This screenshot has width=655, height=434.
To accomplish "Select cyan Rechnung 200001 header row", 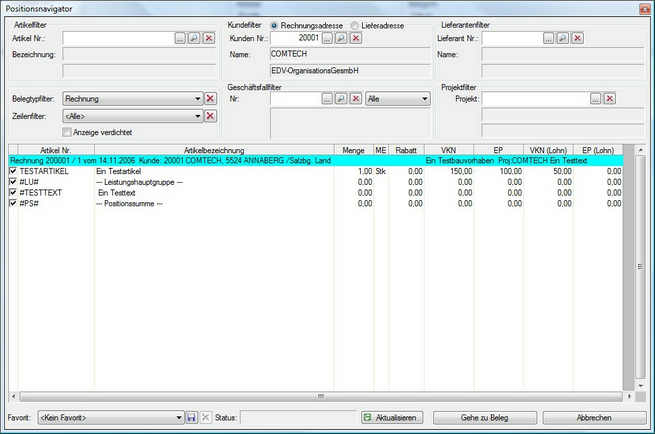I will tap(316, 161).
